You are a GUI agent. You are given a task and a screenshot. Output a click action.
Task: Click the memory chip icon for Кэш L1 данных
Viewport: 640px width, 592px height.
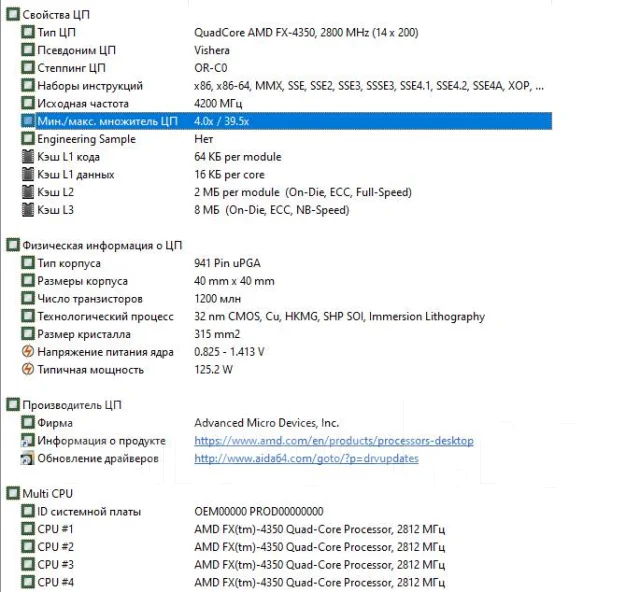pyautogui.click(x=28, y=174)
